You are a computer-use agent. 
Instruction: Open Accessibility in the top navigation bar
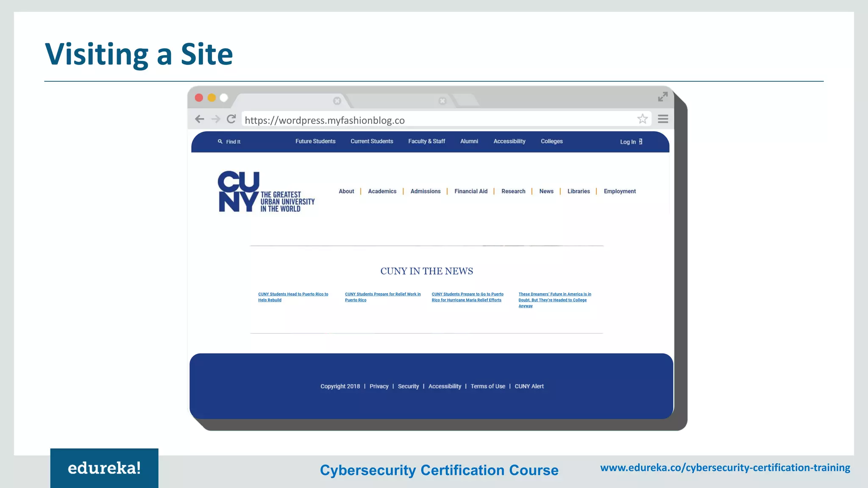(509, 141)
